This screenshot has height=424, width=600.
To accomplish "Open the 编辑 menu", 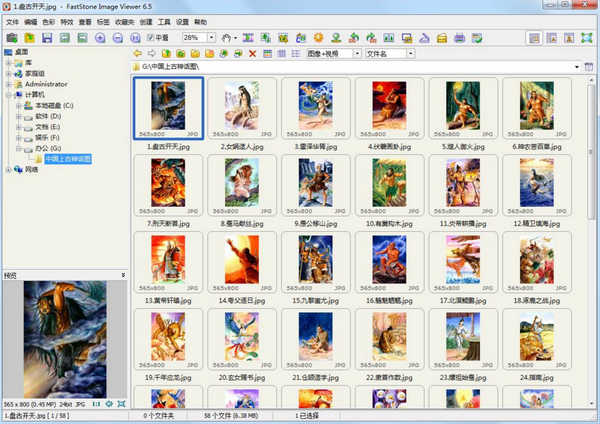I will (31, 22).
